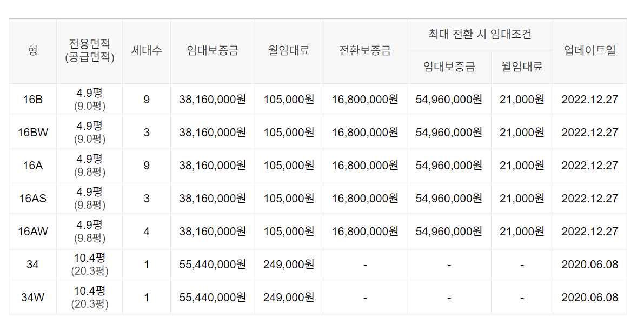Screen dimensions: 644x317
Task: Click the 55,440,000원 deposit in 34W row
Action: [213, 298]
